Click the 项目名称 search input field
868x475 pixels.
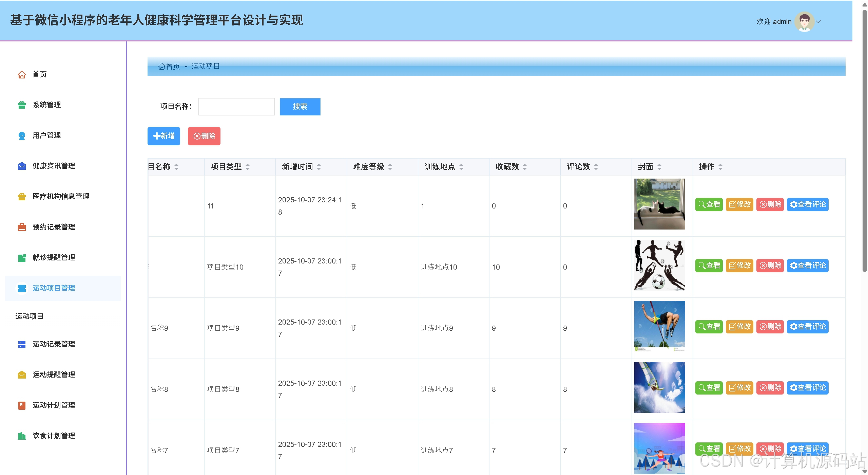click(236, 107)
